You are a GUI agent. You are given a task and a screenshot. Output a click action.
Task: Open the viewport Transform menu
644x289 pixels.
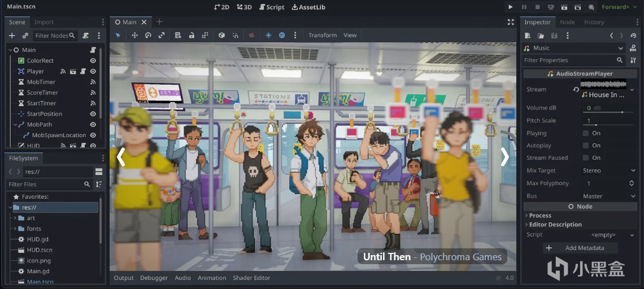[x=323, y=36]
